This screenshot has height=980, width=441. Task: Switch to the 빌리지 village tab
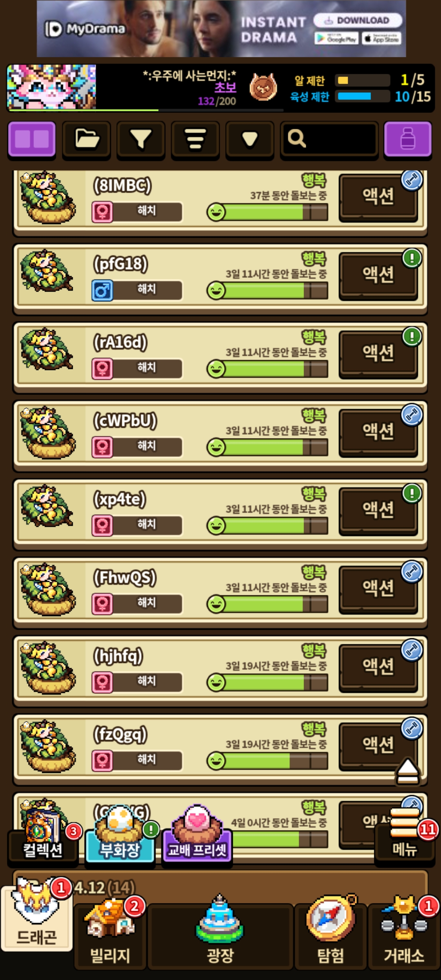110,936
